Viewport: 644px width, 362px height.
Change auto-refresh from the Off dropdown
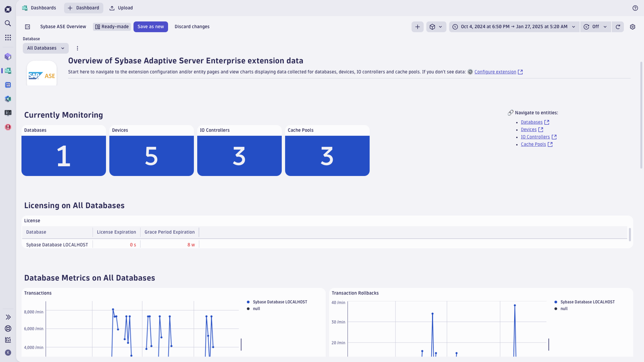(x=595, y=26)
